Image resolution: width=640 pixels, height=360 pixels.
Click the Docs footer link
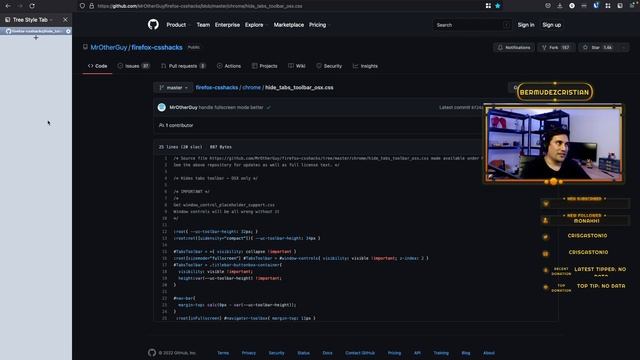(x=327, y=353)
